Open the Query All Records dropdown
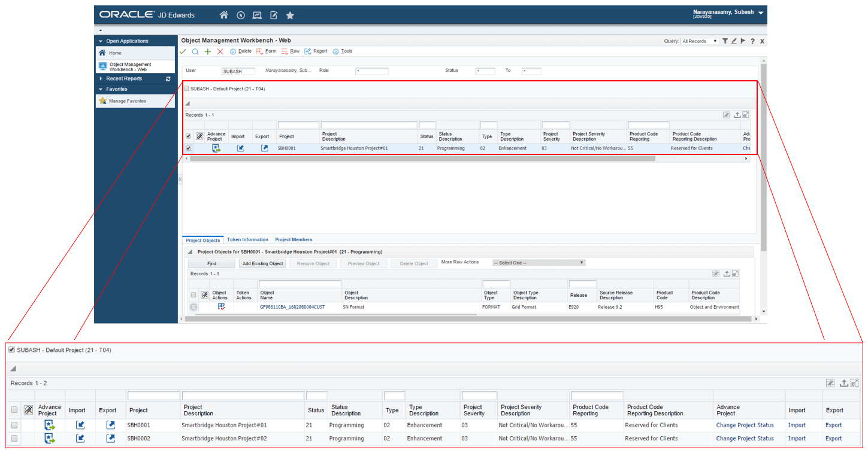The width and height of the screenshot is (868, 453). pyautogui.click(x=700, y=41)
